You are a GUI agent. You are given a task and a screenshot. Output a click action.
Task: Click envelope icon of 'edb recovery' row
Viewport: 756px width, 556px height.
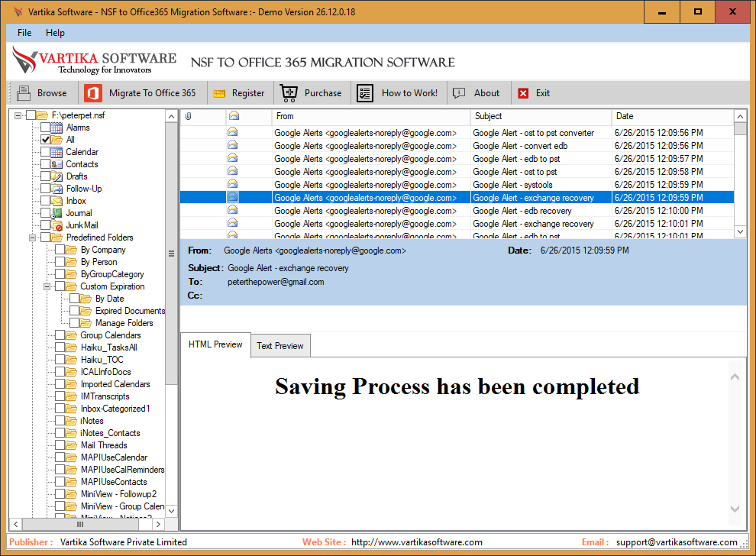[x=232, y=210]
